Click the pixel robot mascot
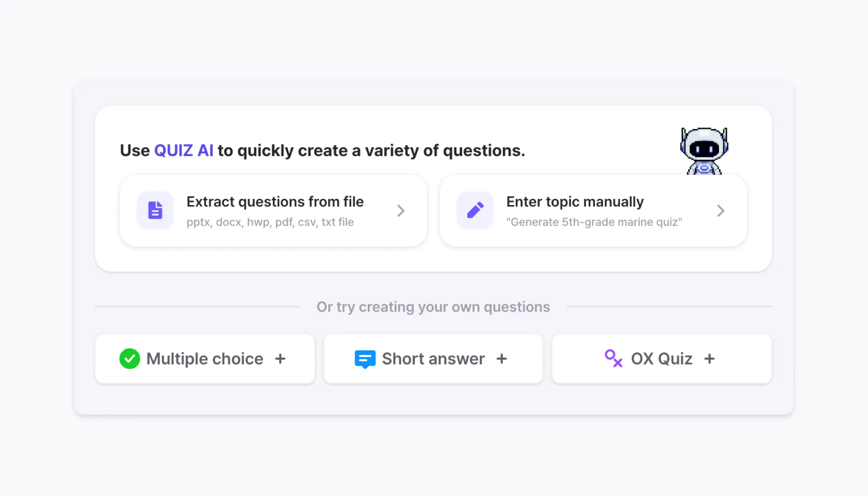 point(704,151)
